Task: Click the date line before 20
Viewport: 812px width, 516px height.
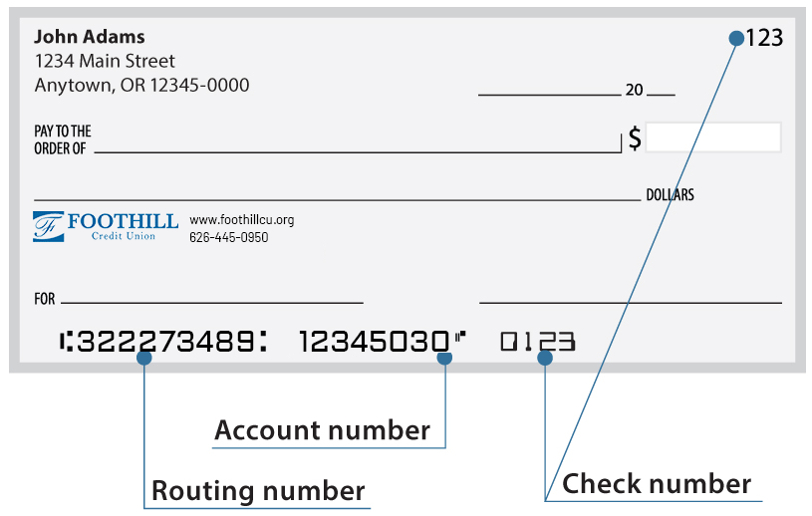Action: pos(549,95)
